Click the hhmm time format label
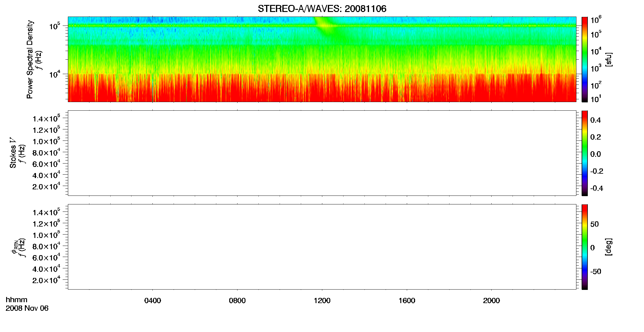Image resolution: width=644 pixels, height=332 pixels. click(x=17, y=300)
